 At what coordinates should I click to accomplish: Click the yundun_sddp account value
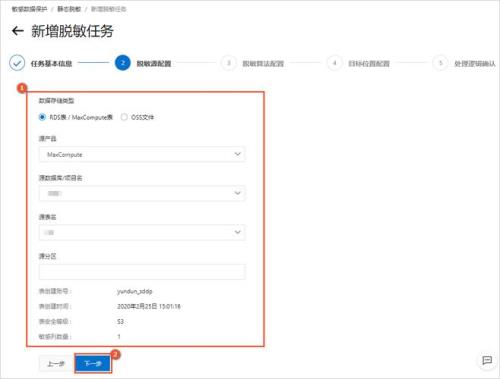(135, 291)
